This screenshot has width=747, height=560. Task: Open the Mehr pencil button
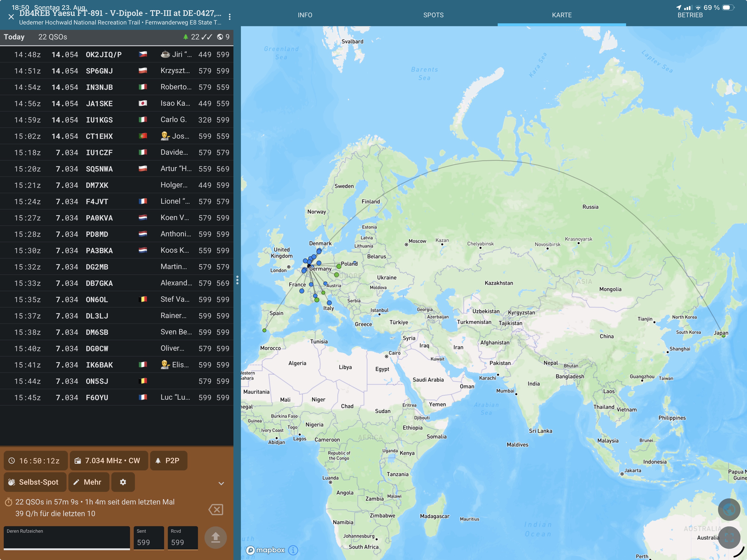pos(89,482)
